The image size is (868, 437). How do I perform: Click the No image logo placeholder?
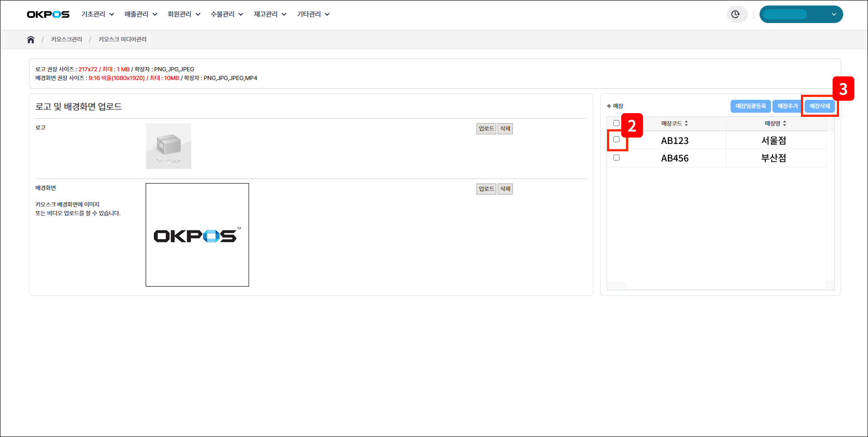point(169,146)
